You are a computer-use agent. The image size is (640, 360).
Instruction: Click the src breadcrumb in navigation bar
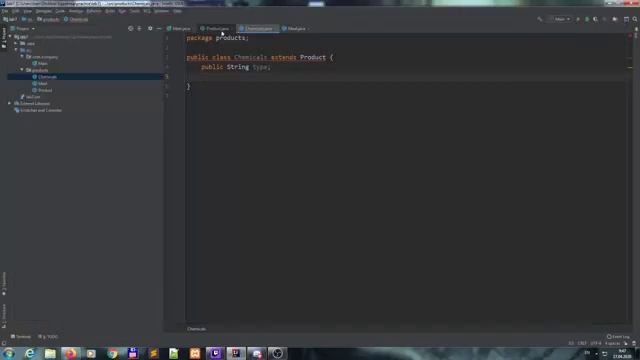27,19
